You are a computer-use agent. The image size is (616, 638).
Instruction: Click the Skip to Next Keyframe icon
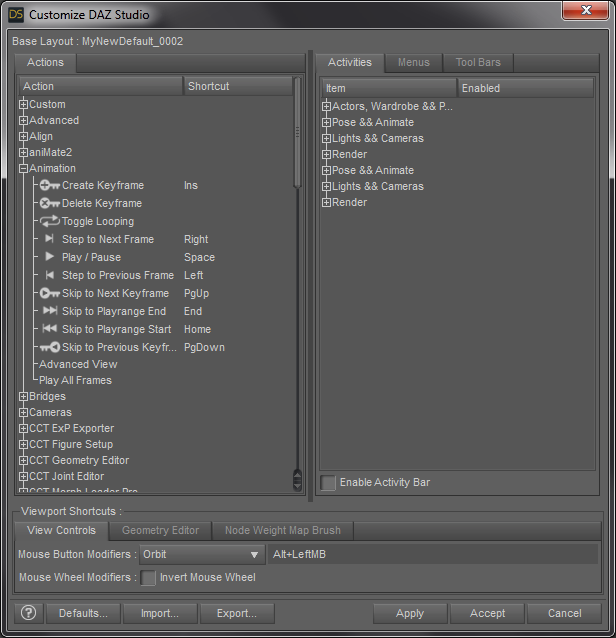pos(50,293)
